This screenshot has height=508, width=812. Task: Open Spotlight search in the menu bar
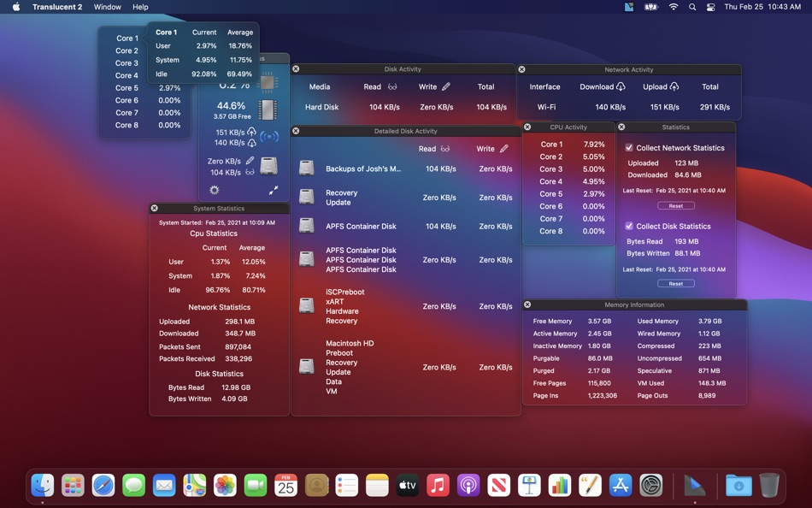point(692,7)
